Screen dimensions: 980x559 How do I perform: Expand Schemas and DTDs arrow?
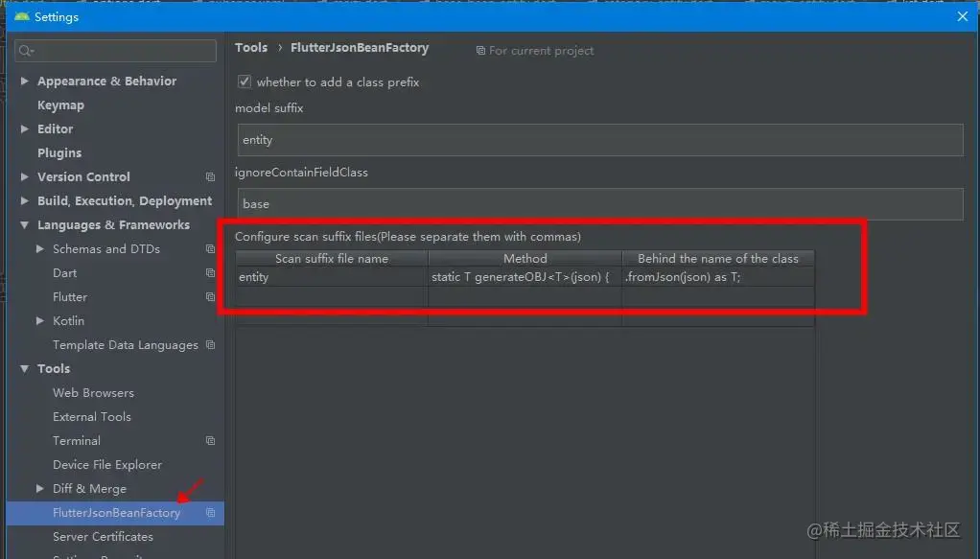click(40, 249)
